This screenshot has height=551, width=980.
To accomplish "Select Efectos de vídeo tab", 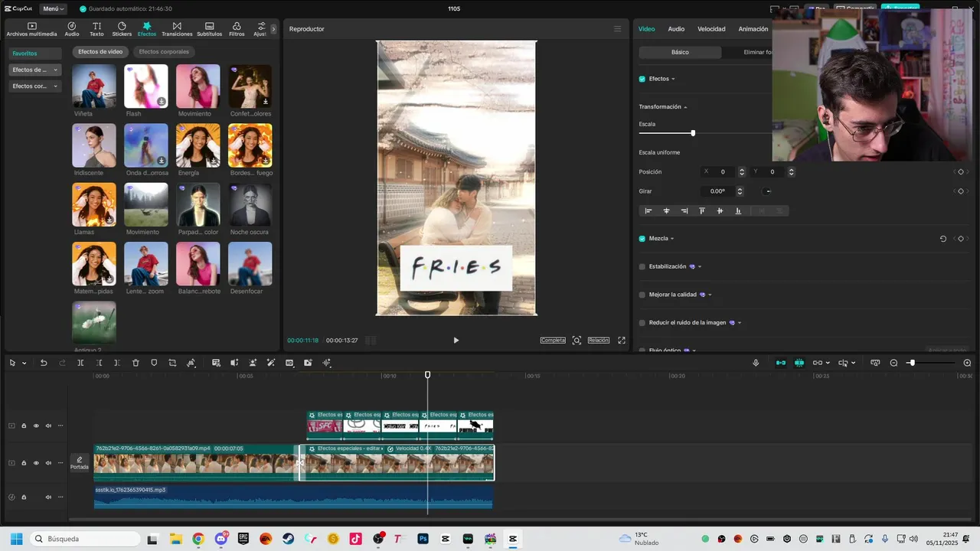I will click(x=100, y=52).
